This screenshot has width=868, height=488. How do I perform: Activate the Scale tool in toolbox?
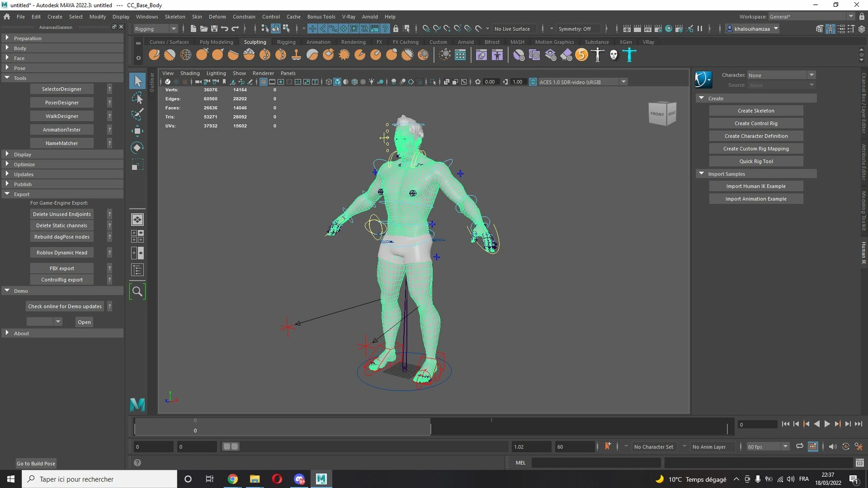point(137,165)
